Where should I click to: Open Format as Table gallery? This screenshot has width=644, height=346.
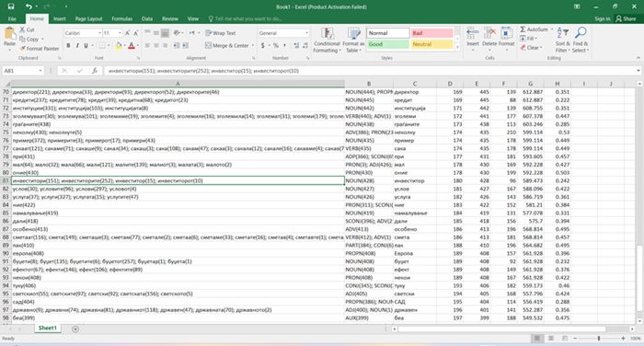pos(353,40)
